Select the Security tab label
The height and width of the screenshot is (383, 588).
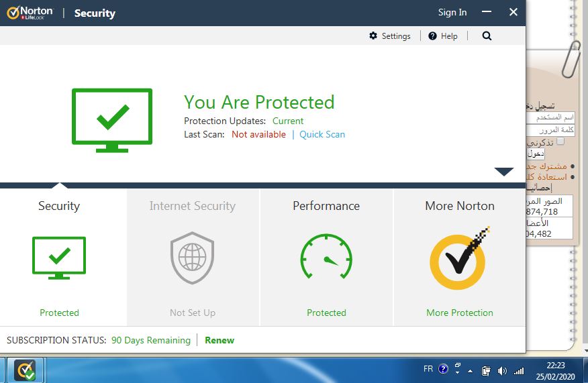pyautogui.click(x=59, y=206)
